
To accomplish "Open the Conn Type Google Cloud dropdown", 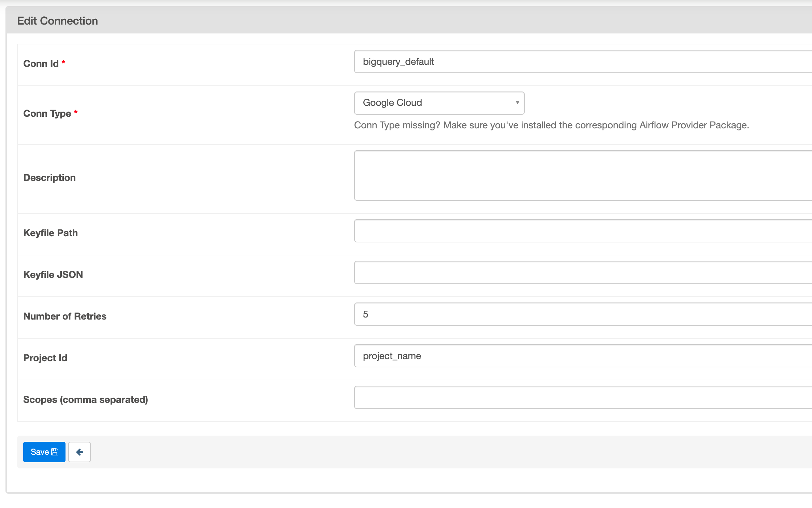I will point(439,103).
